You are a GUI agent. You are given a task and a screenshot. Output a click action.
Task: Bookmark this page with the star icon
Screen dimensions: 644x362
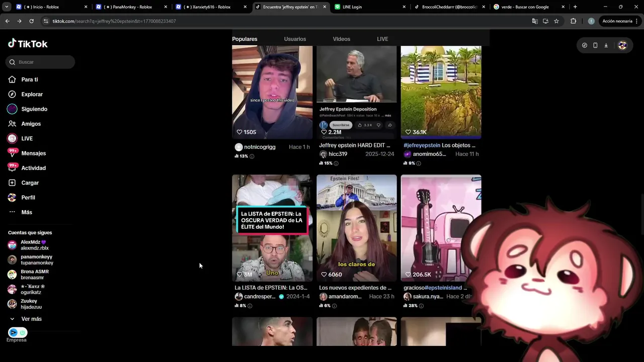point(556,21)
